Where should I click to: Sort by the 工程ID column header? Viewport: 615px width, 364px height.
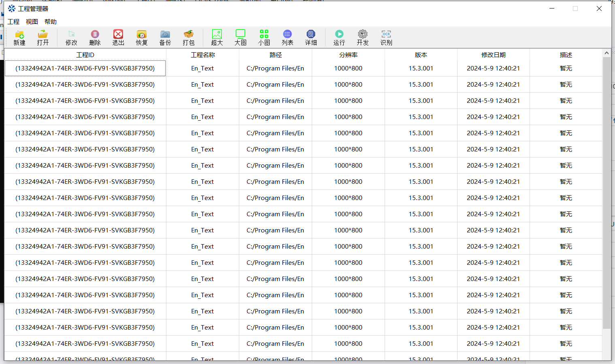85,55
